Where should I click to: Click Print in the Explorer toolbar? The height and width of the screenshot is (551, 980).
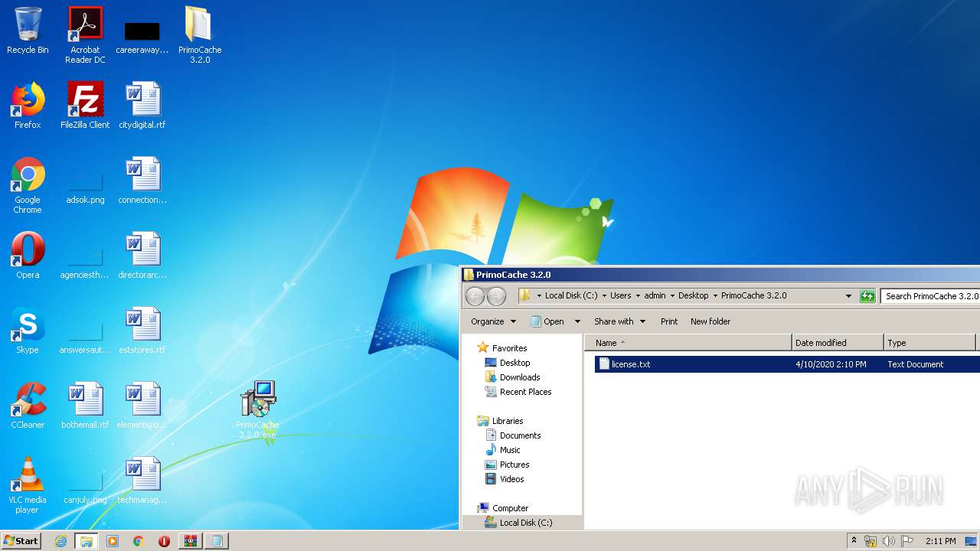click(x=669, y=321)
